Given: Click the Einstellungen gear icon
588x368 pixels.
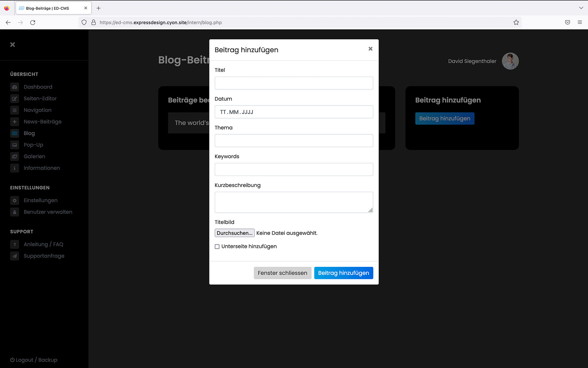Looking at the screenshot, I should point(15,201).
